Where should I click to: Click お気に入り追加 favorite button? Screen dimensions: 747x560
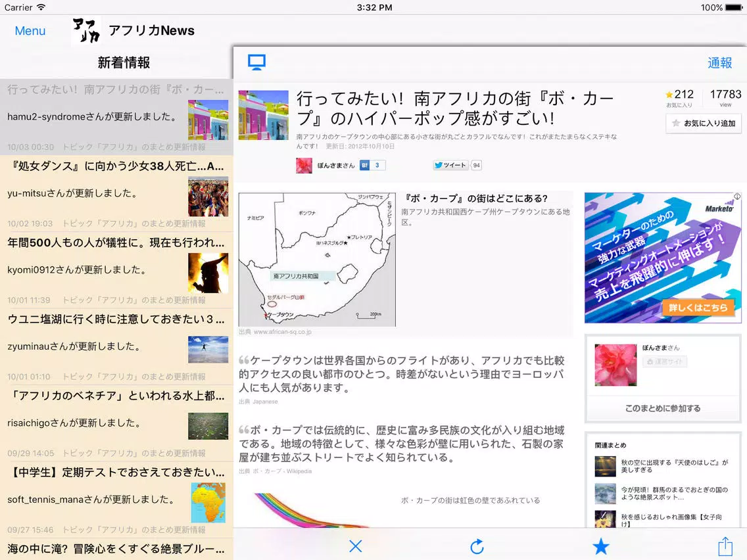(704, 124)
